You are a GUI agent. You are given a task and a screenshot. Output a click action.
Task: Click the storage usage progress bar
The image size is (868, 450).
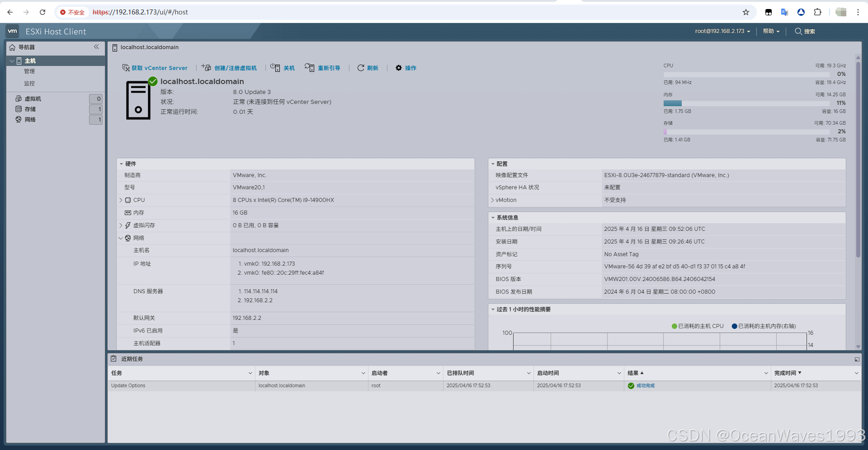point(747,132)
